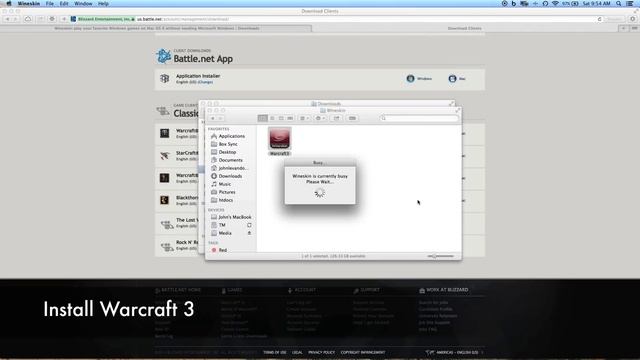This screenshot has height=360, width=640.
Task: Click the Wi-Fi status icon
Action: tap(555, 4)
